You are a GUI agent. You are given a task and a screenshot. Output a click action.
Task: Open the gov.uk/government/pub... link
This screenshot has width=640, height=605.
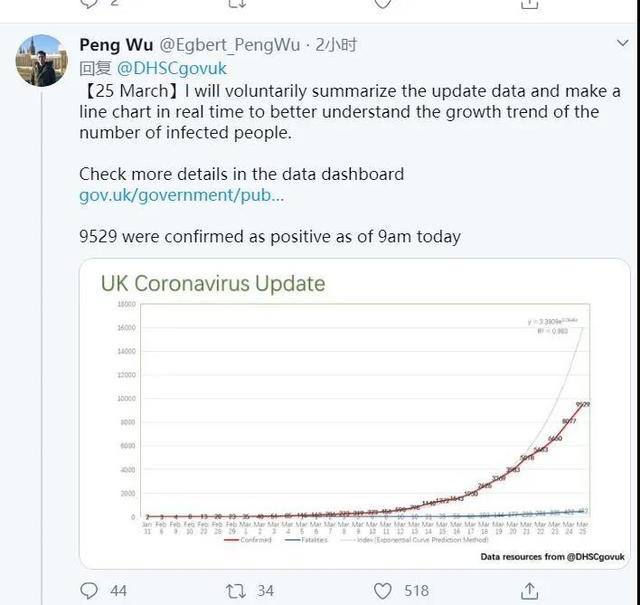tap(181, 195)
